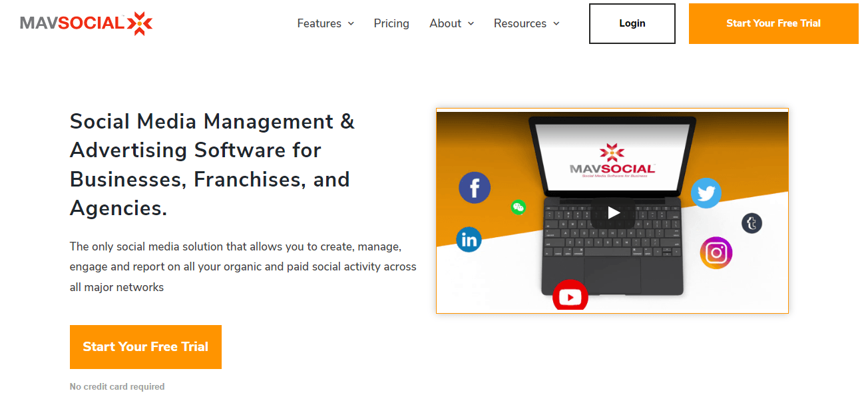Click the Start Your Free Trial button above No credit card required
This screenshot has width=868, height=397.
(146, 347)
